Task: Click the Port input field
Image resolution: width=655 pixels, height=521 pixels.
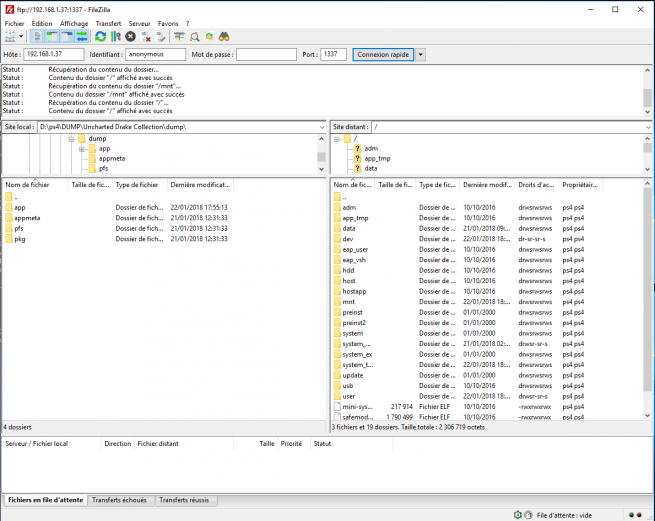Action: [x=333, y=54]
